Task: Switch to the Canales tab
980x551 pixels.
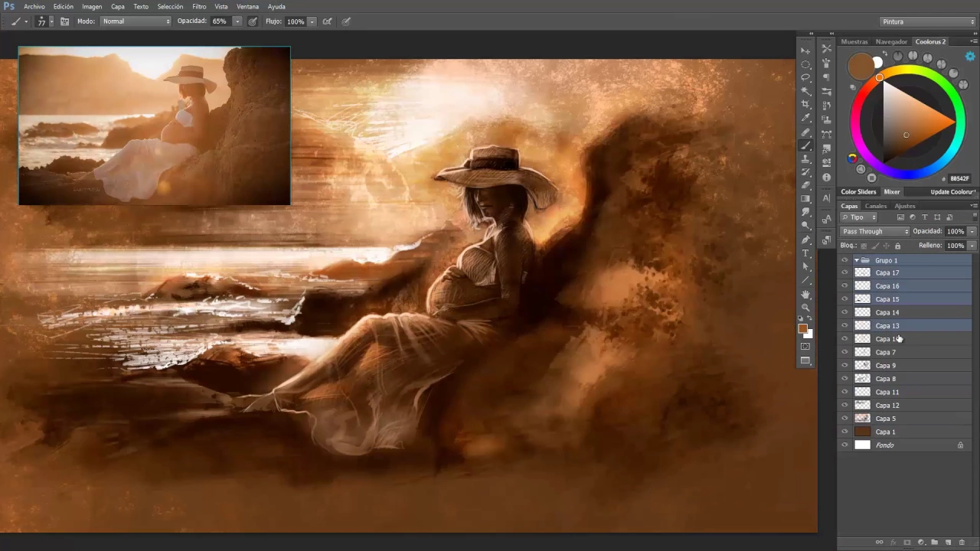Action: click(x=875, y=206)
